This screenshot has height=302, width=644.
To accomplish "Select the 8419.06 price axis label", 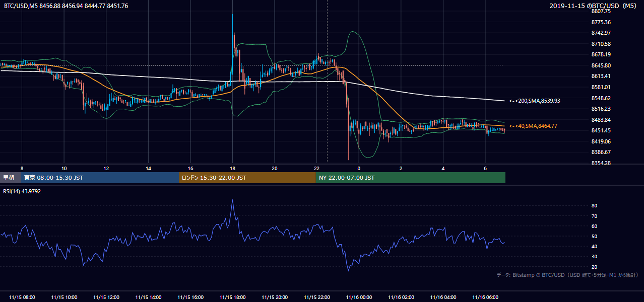I will coord(601,141).
